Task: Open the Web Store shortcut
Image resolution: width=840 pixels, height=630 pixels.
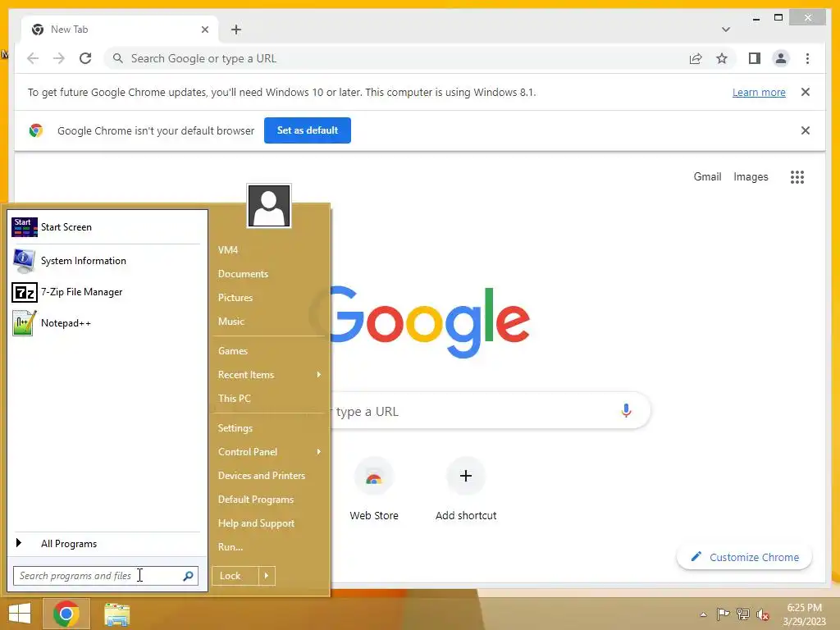Action: [x=374, y=489]
